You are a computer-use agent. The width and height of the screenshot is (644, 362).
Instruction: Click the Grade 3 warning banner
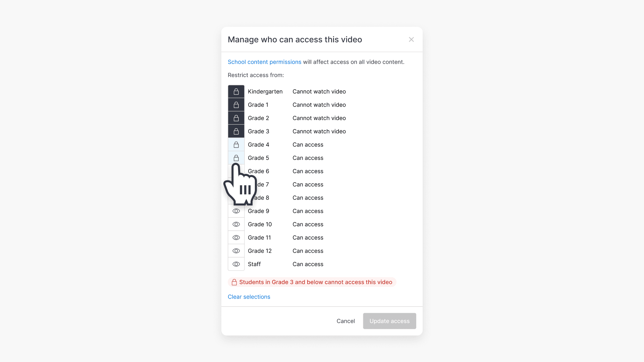tap(312, 282)
